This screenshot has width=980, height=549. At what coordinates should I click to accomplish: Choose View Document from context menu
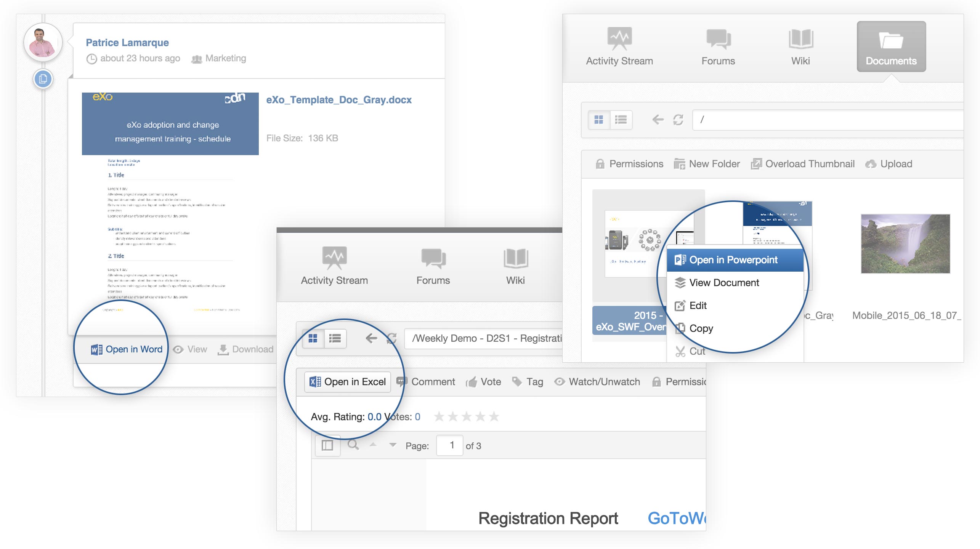click(735, 283)
